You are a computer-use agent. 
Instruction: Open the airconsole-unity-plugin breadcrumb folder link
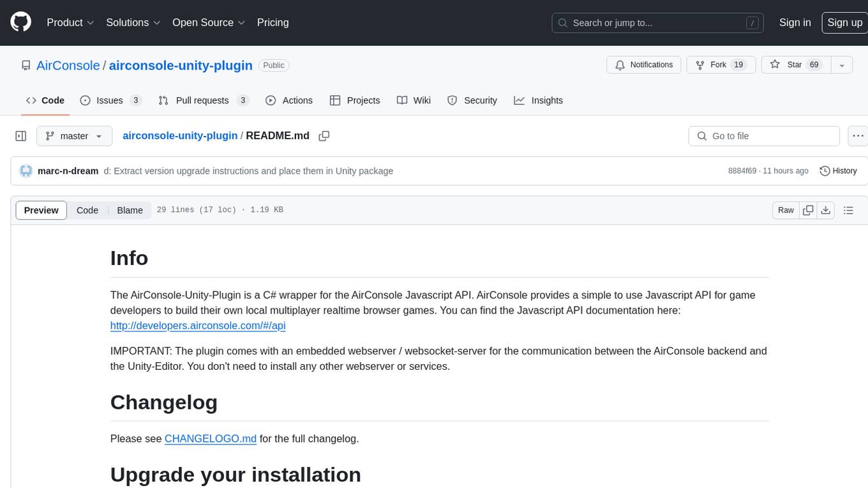[180, 135]
